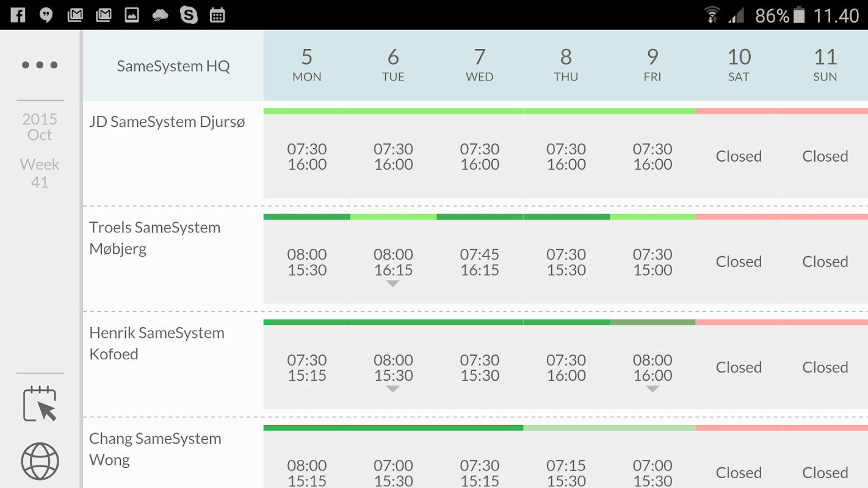The image size is (868, 488).
Task: Open the SameSystem HQ department header
Action: click(173, 66)
